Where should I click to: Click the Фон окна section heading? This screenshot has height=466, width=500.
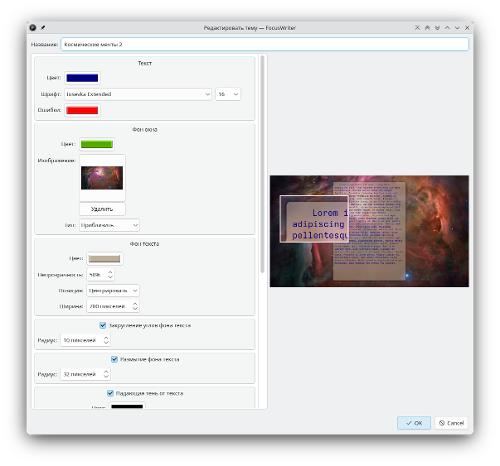click(x=145, y=129)
